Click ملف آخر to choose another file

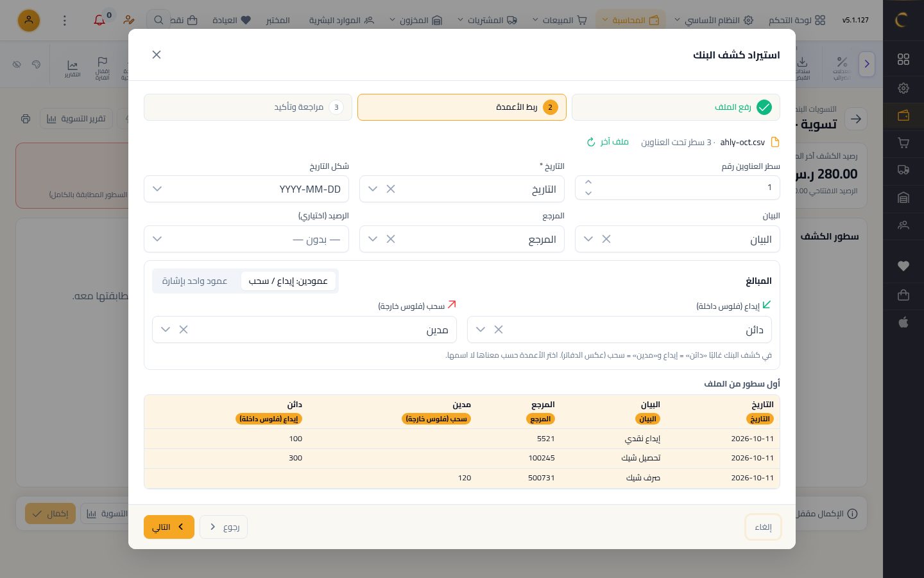point(608,142)
